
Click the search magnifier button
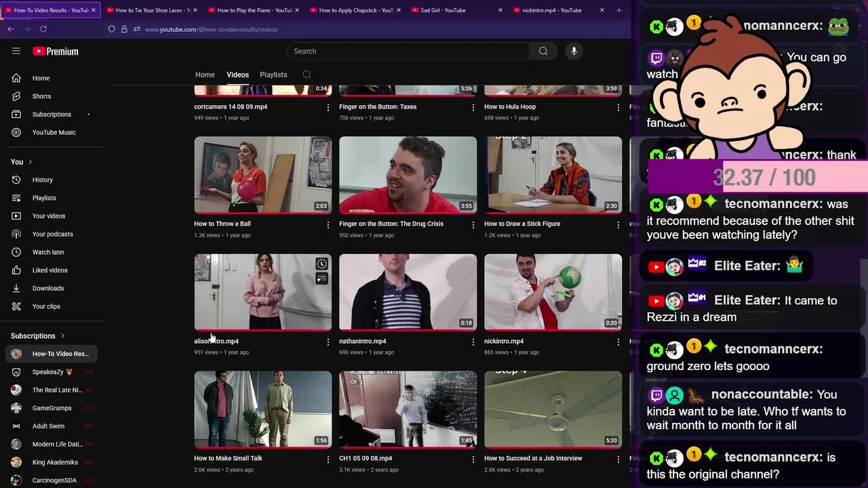[543, 52]
